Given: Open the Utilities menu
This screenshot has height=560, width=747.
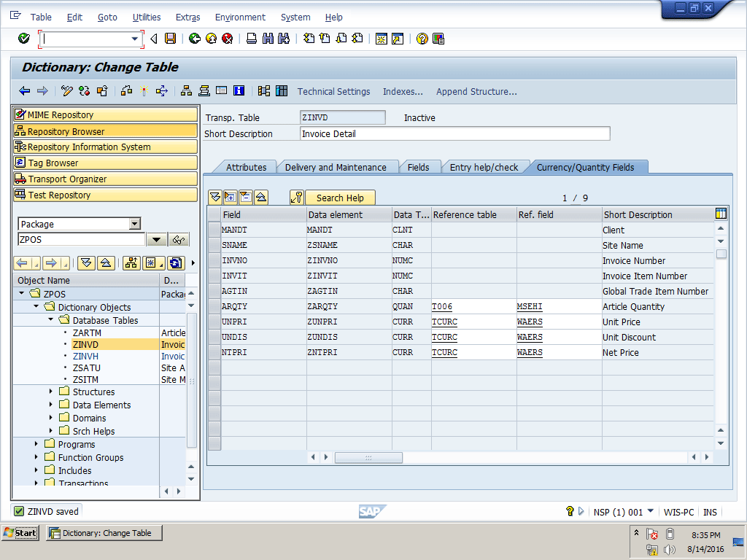Looking at the screenshot, I should coord(147,17).
